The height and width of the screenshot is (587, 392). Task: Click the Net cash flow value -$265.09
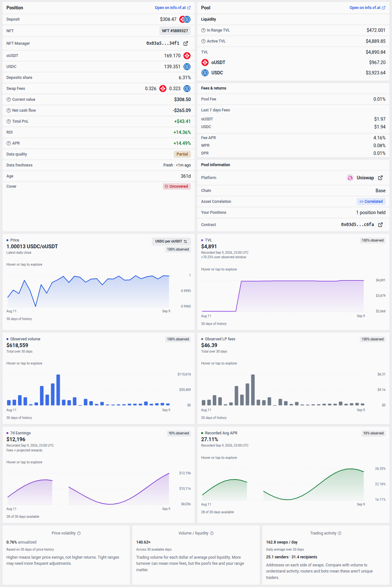point(182,110)
